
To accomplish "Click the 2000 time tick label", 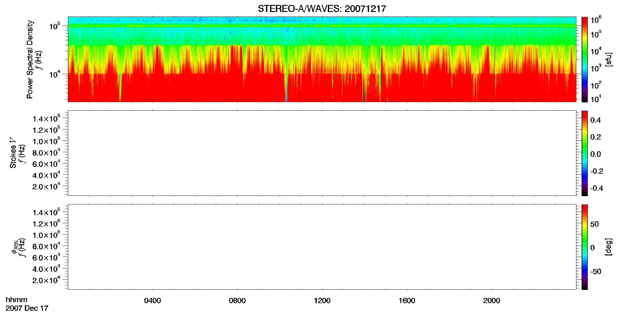I will [492, 301].
